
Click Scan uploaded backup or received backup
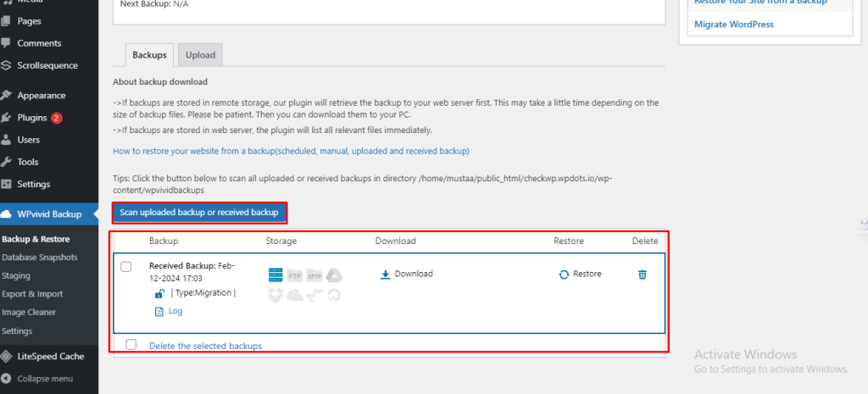click(199, 213)
